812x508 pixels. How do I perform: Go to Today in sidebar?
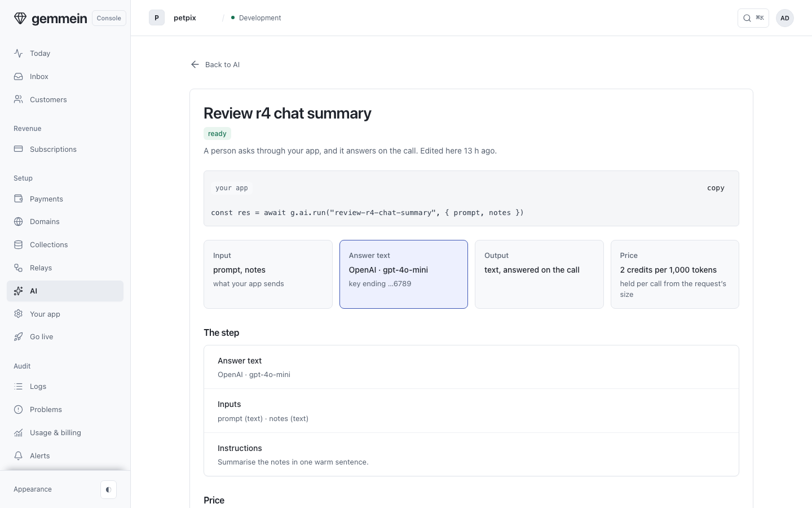coord(65,53)
